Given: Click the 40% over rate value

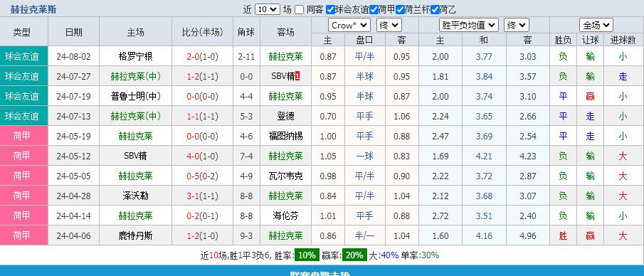Looking at the screenshot, I should [x=390, y=255].
